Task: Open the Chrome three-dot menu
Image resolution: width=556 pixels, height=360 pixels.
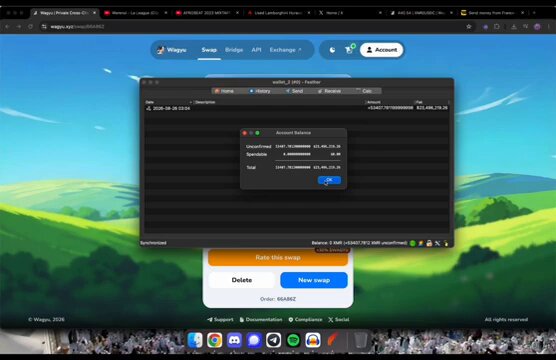Action: point(549,27)
